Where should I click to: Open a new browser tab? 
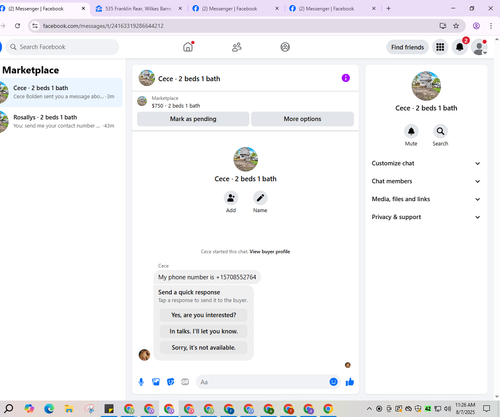[388, 9]
